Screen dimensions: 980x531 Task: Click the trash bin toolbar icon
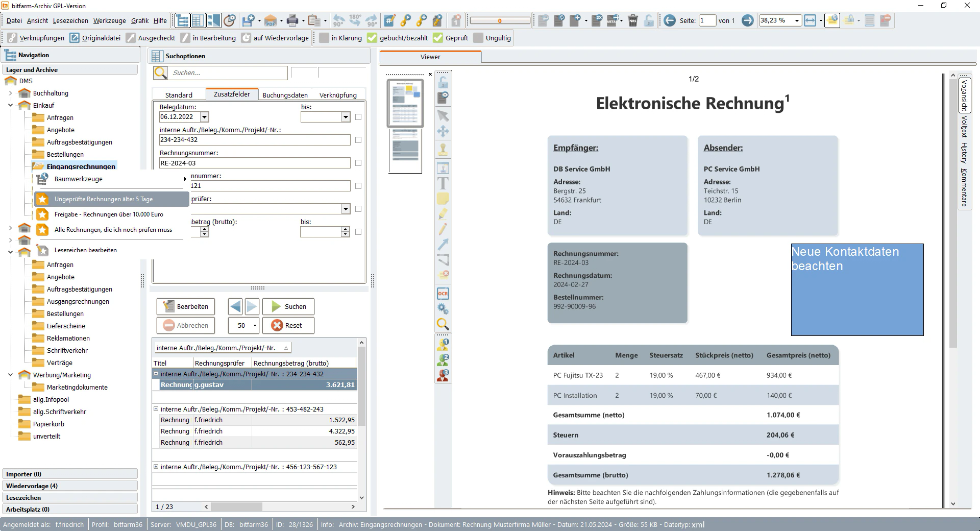tap(633, 21)
